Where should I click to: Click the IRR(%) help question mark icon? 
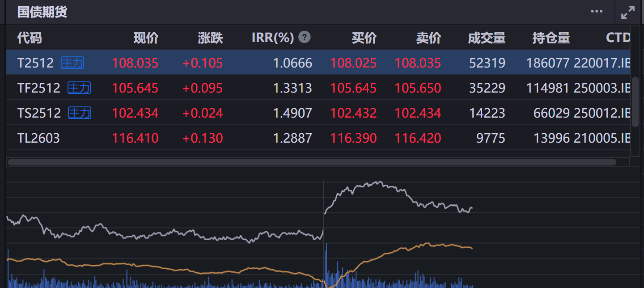coord(305,37)
